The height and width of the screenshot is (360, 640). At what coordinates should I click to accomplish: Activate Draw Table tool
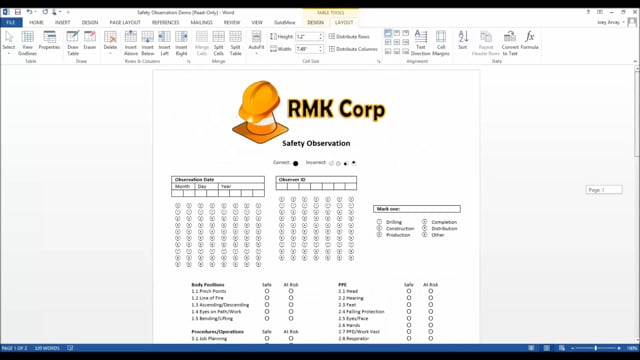pyautogui.click(x=73, y=42)
